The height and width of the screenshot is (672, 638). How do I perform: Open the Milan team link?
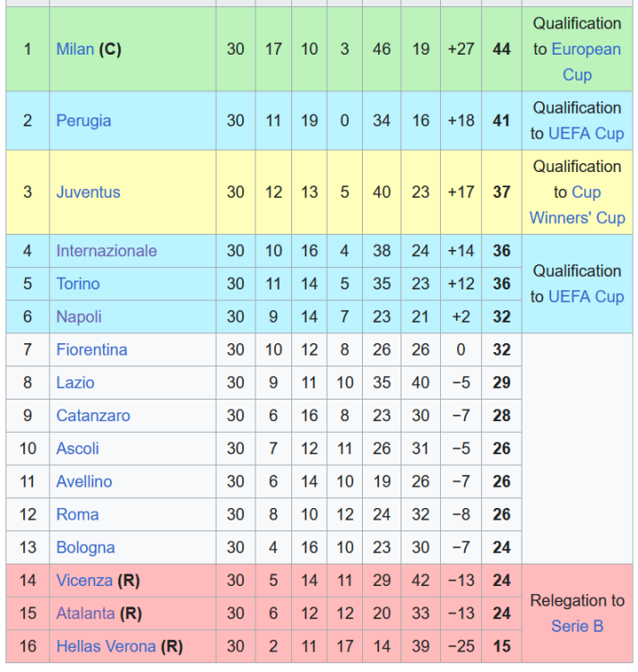[74, 49]
